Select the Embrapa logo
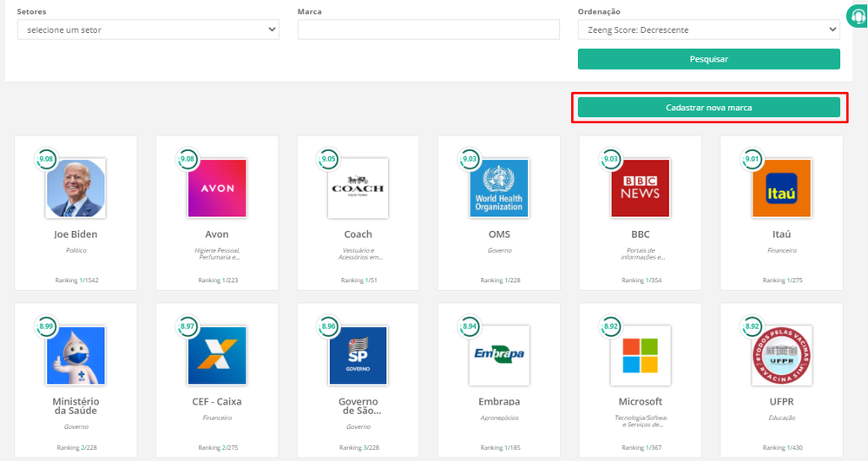This screenshot has width=868, height=461. 499,356
